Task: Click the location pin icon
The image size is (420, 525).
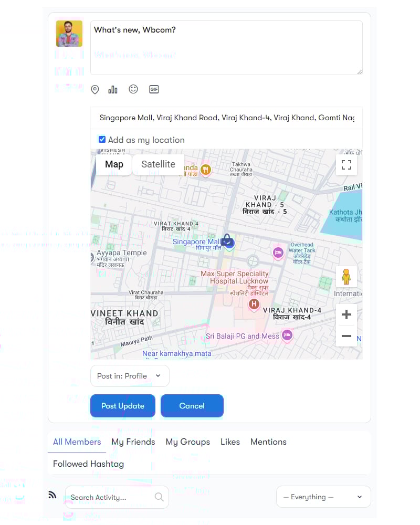Action: coord(95,90)
